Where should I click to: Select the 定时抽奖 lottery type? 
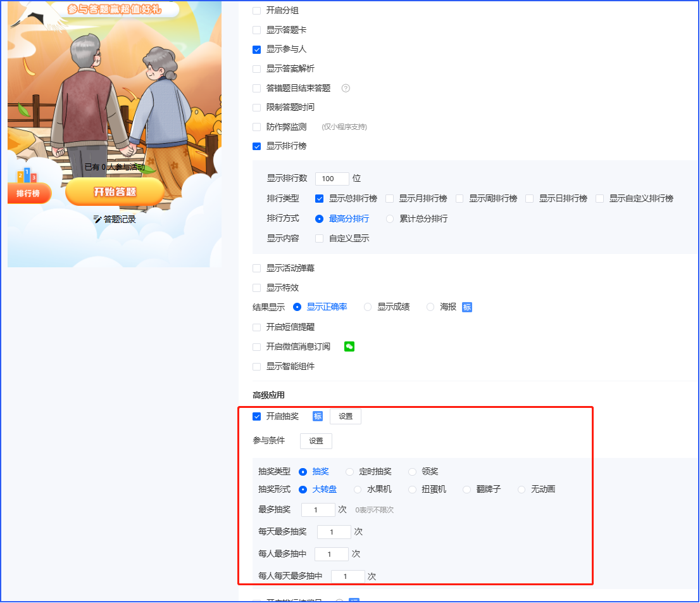(x=349, y=472)
